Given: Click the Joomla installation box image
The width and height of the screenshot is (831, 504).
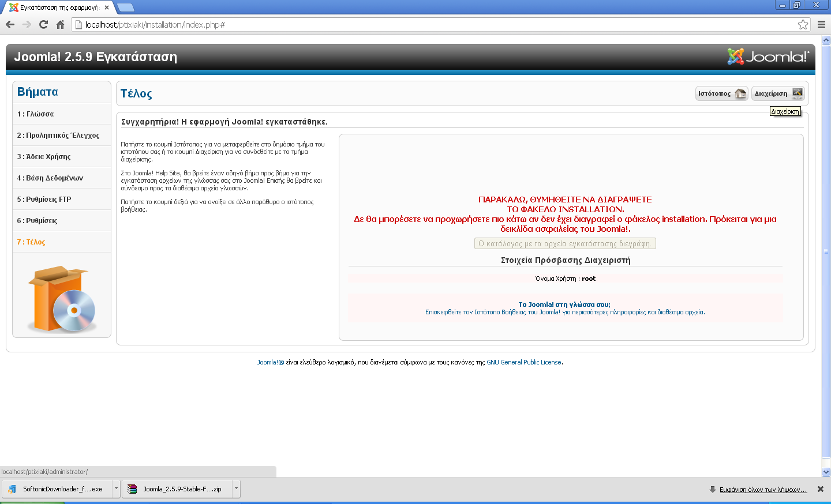Looking at the screenshot, I should pos(62,298).
